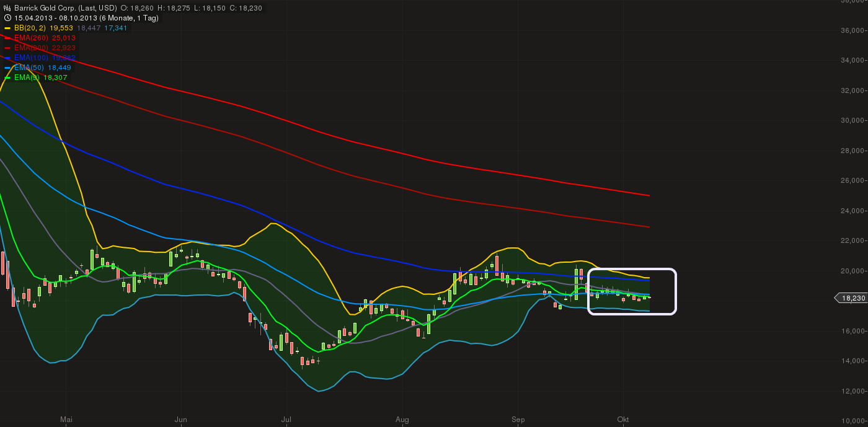Select the dark red EMA(200) line marker
Screen dimensions: 868x427
coord(8,48)
